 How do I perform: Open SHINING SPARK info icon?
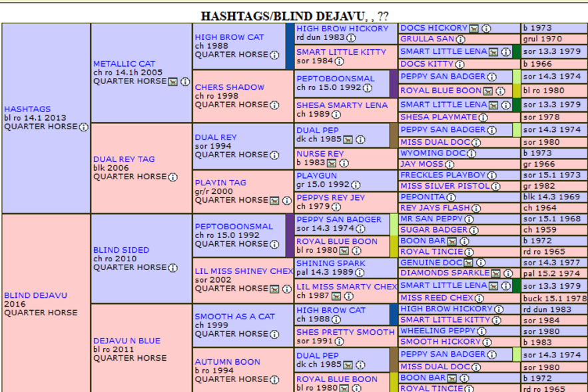pos(360,273)
